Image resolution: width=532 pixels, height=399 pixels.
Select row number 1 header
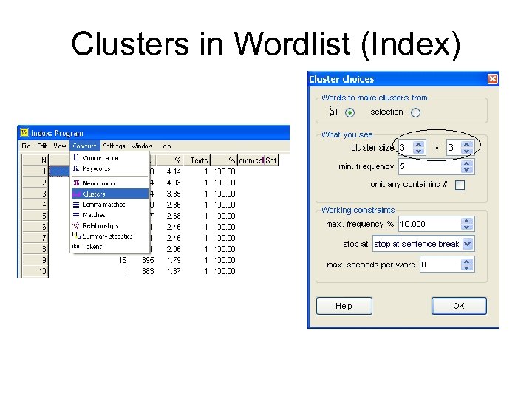click(35, 171)
